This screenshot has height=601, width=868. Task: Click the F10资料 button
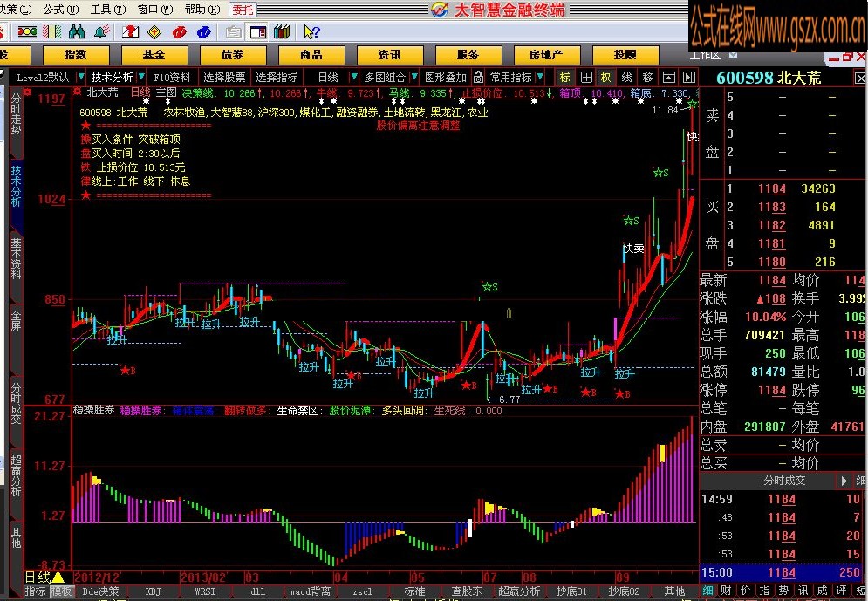click(172, 77)
